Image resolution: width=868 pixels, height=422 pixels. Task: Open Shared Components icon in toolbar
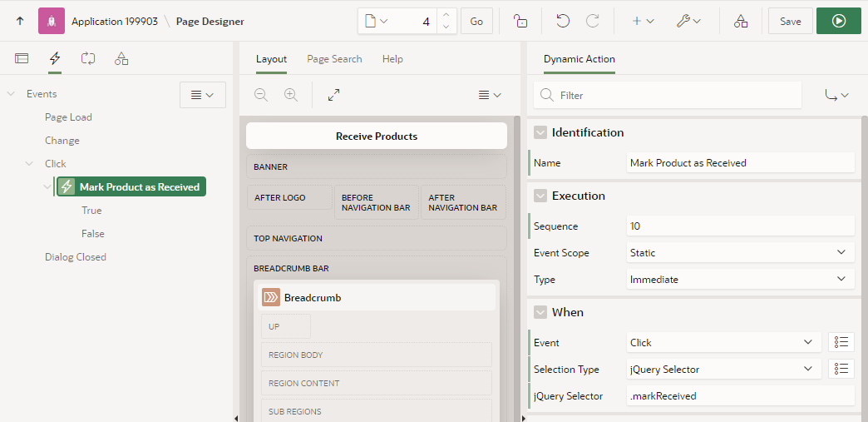pos(741,21)
